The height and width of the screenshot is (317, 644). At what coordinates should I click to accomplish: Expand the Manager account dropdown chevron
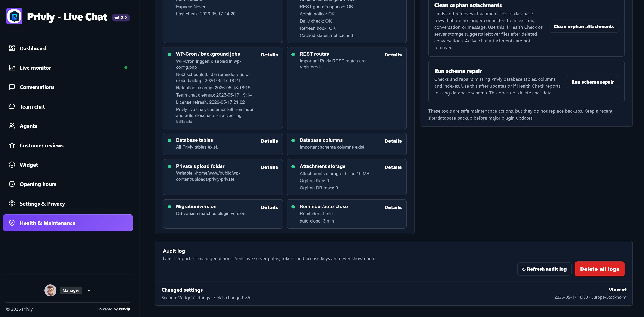(x=89, y=290)
